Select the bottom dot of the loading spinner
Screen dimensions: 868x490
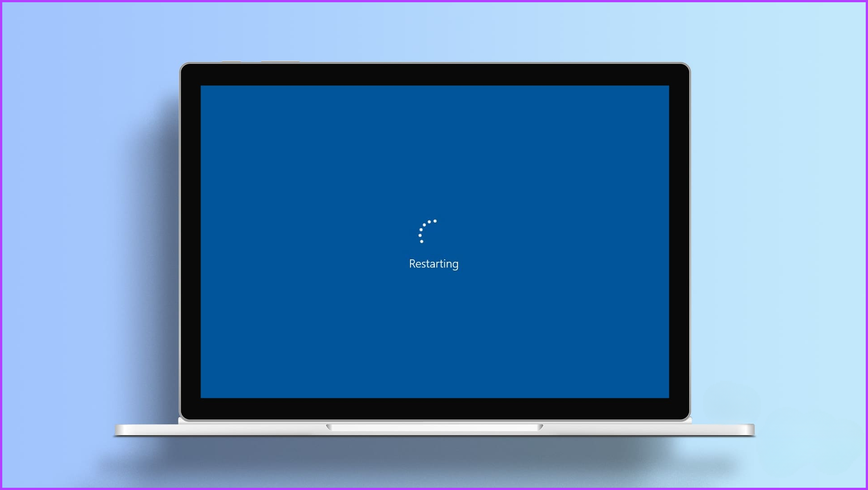[421, 242]
